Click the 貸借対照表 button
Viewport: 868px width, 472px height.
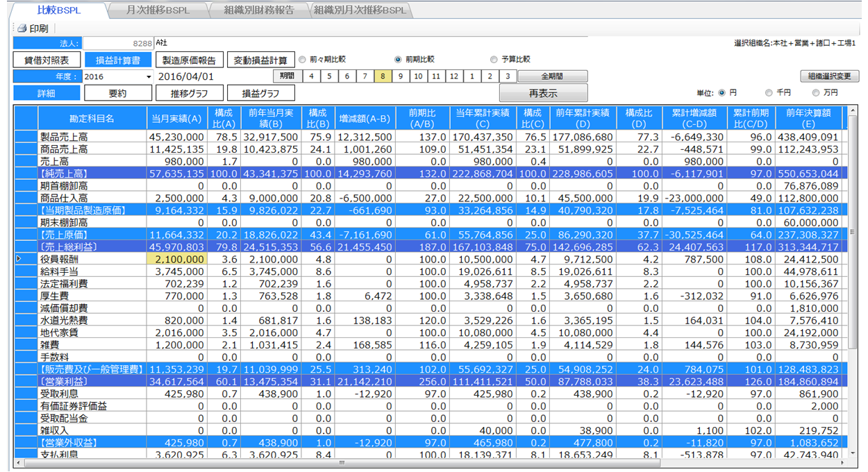(x=47, y=60)
